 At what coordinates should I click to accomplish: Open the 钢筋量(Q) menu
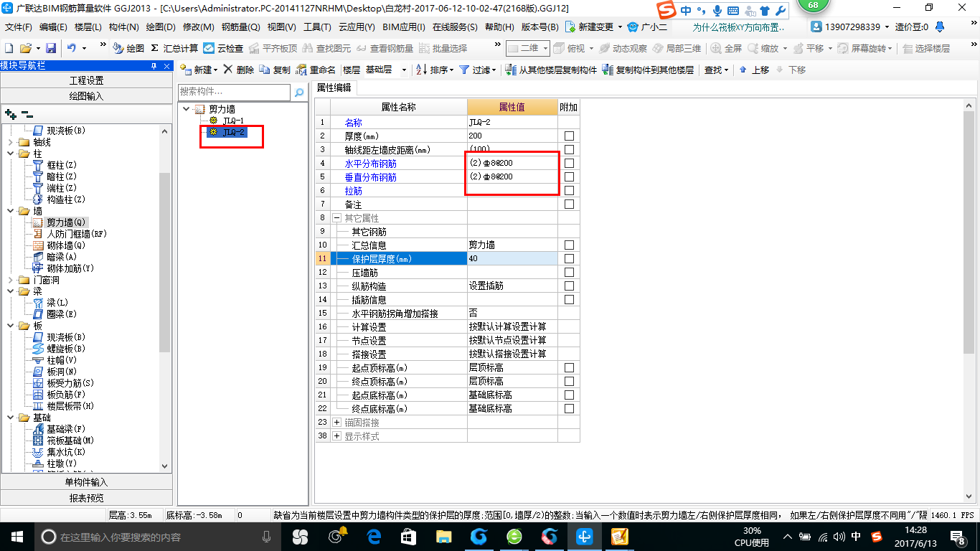(240, 27)
